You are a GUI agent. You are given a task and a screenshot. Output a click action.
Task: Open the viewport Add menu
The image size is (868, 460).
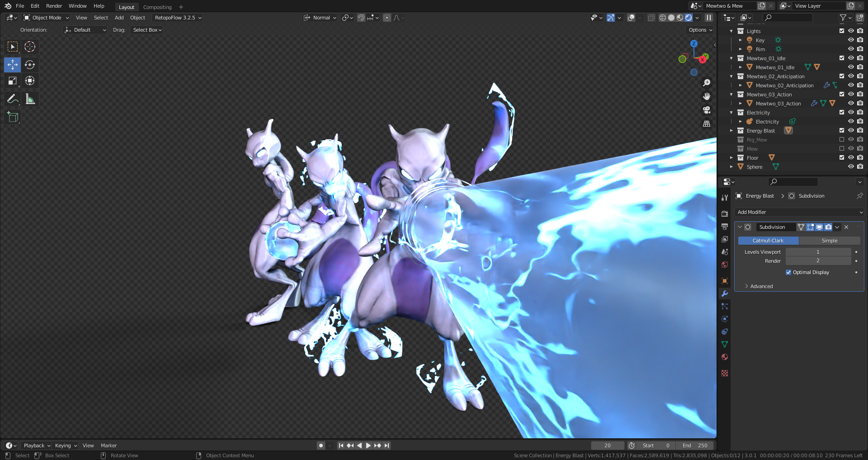[119, 18]
